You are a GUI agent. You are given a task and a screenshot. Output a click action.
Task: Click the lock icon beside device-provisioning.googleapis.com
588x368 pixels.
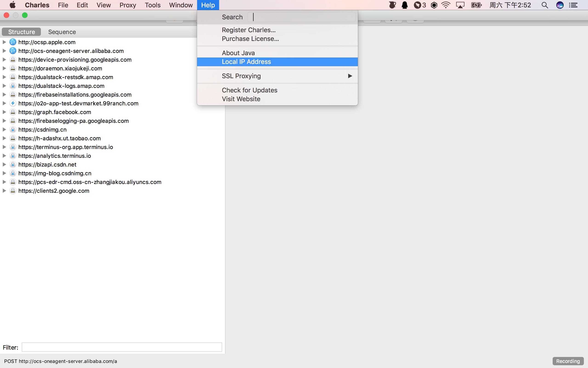(13, 60)
